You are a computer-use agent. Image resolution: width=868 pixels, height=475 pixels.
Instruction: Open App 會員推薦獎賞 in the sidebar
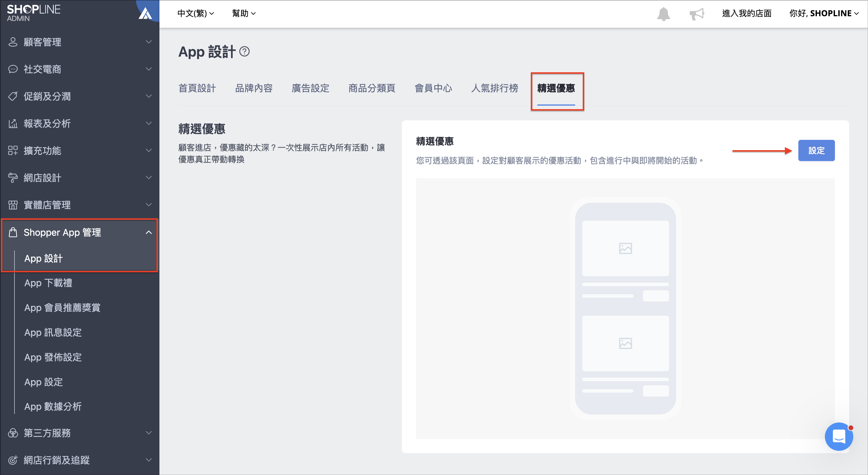[62, 308]
